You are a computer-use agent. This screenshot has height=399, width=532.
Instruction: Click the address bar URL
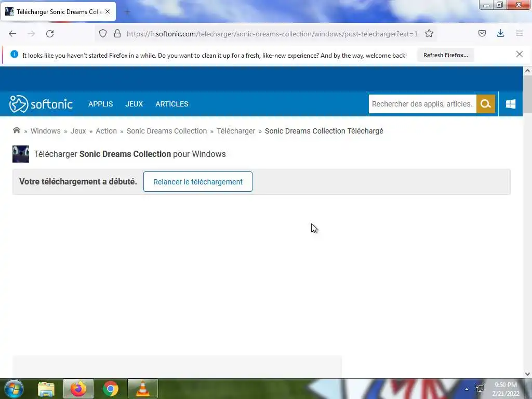click(x=271, y=34)
